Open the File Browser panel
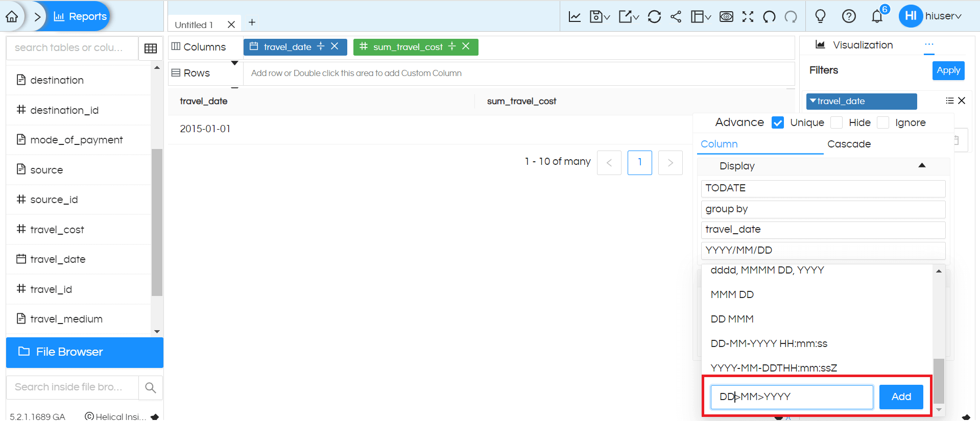The width and height of the screenshot is (980, 421). (x=85, y=352)
